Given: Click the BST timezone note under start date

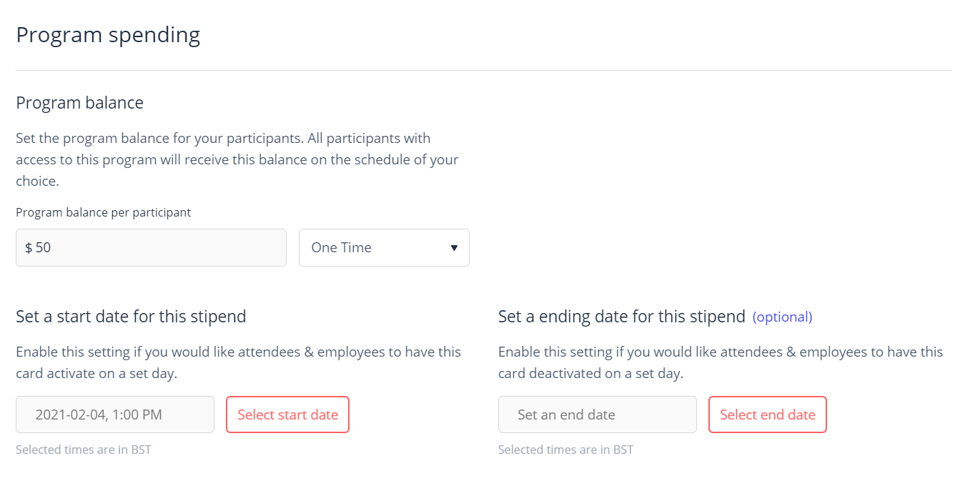Looking at the screenshot, I should click(83, 450).
